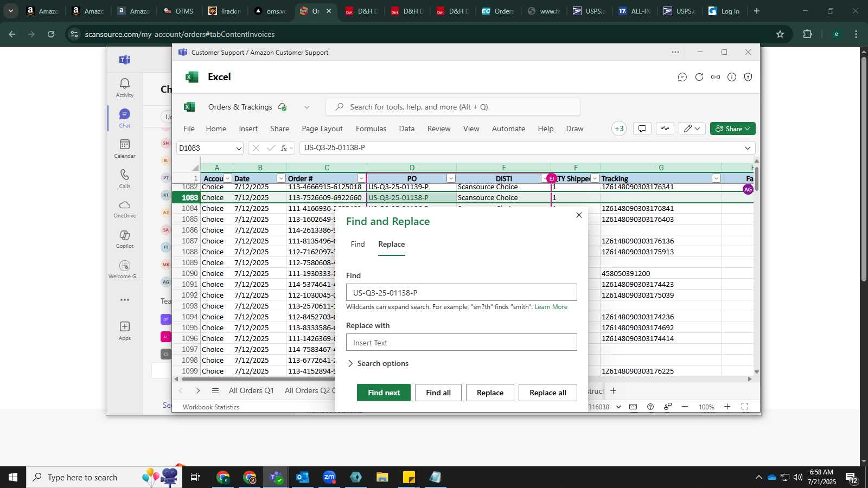This screenshot has height=488, width=868.
Task: Open Copilot in Teams sidebar
Action: (125, 239)
